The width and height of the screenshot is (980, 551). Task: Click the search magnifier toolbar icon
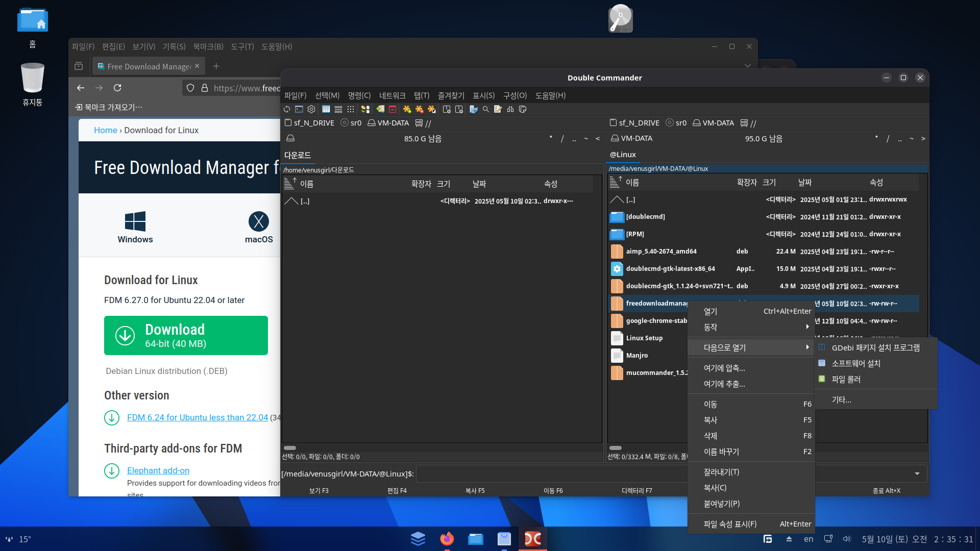pos(486,109)
